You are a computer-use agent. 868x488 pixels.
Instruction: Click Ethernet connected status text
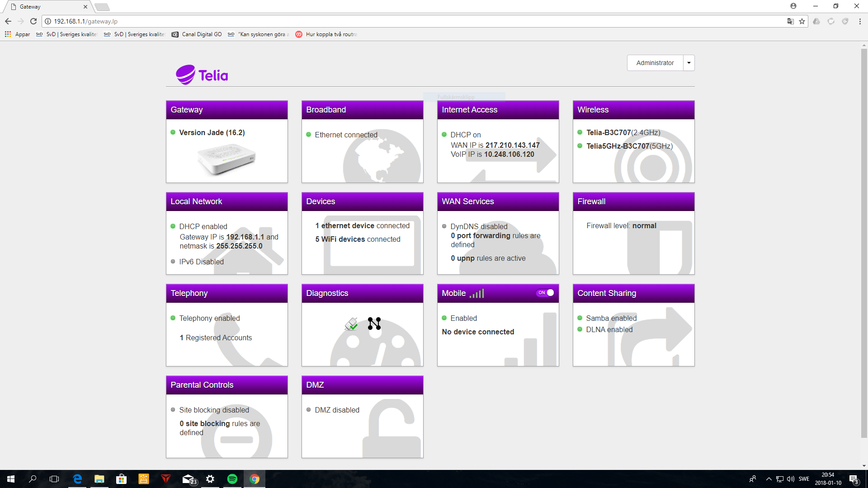346,135
